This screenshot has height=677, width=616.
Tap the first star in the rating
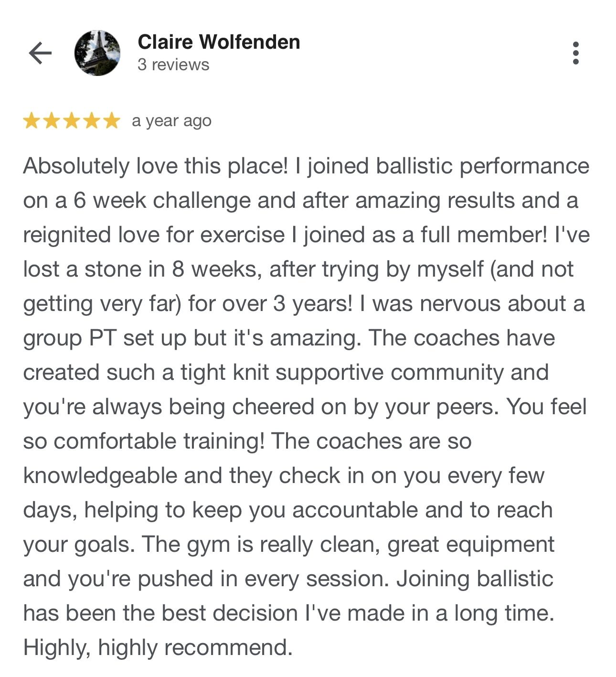32,121
